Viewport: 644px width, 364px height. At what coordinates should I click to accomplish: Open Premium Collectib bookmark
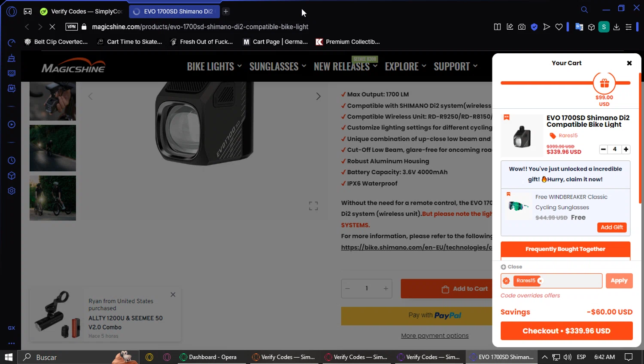pos(348,42)
